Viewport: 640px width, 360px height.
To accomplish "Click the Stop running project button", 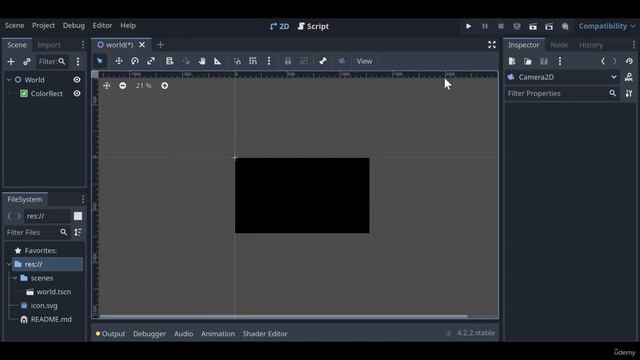I will 501,26.
